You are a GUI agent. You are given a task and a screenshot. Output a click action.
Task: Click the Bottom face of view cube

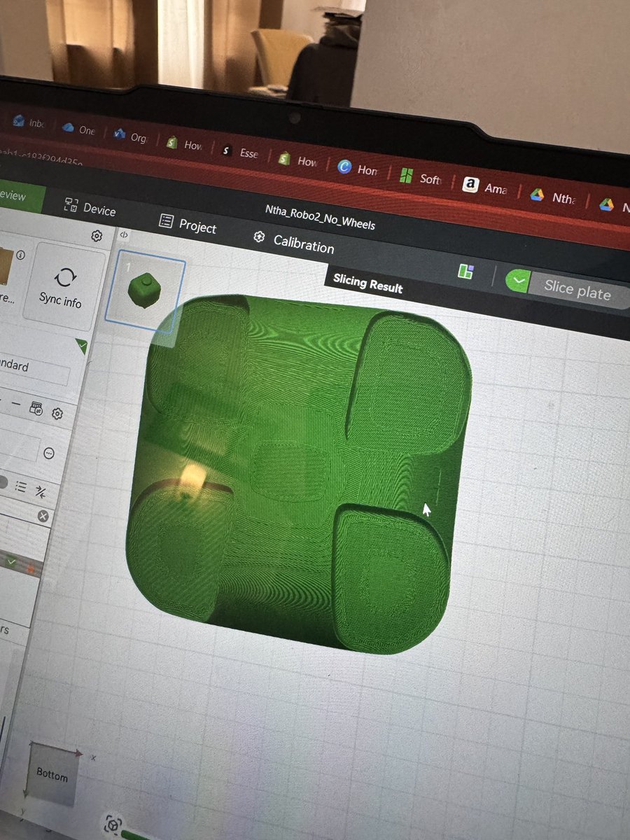pos(52,776)
